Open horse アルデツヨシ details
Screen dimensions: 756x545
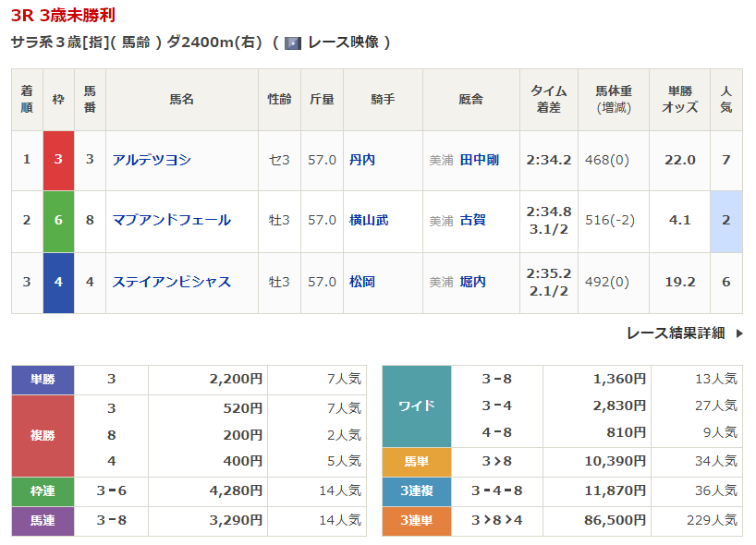click(x=152, y=160)
